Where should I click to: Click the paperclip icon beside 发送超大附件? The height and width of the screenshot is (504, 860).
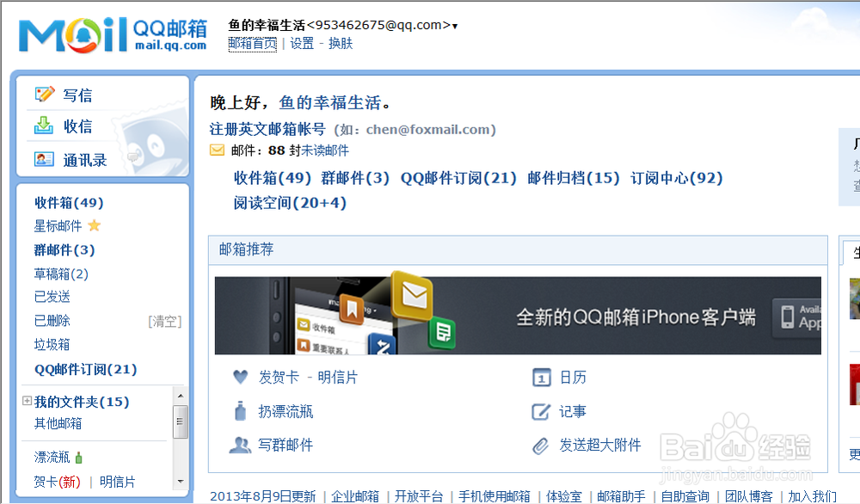coord(540,446)
